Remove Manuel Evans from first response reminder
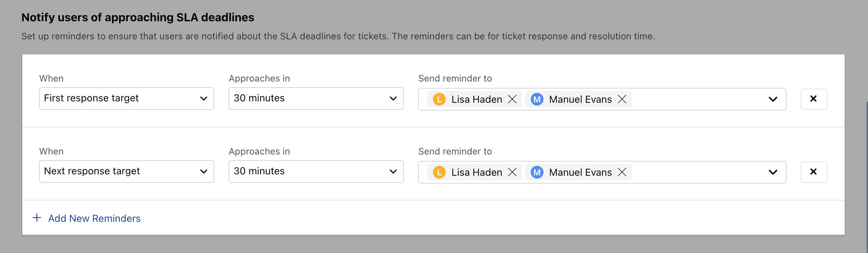This screenshot has width=868, height=253. click(622, 99)
